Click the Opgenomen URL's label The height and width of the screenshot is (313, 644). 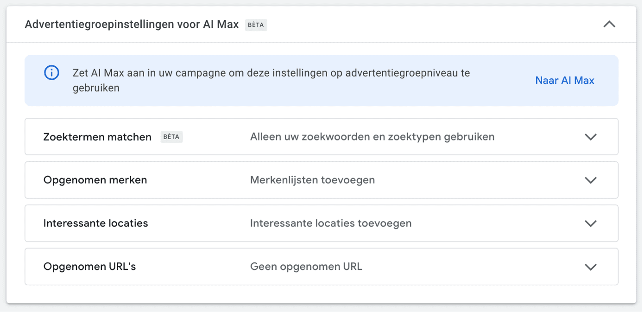pos(89,267)
